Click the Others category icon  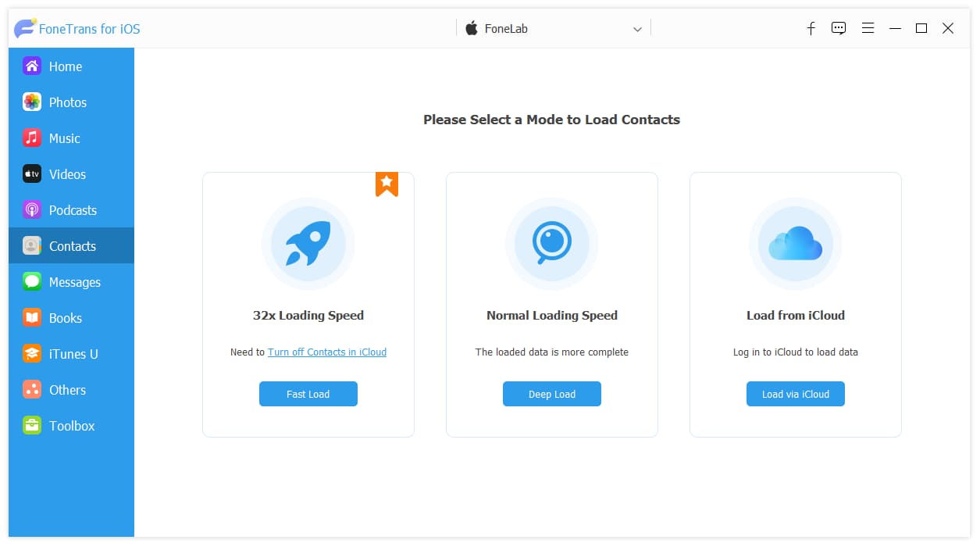[x=32, y=390]
